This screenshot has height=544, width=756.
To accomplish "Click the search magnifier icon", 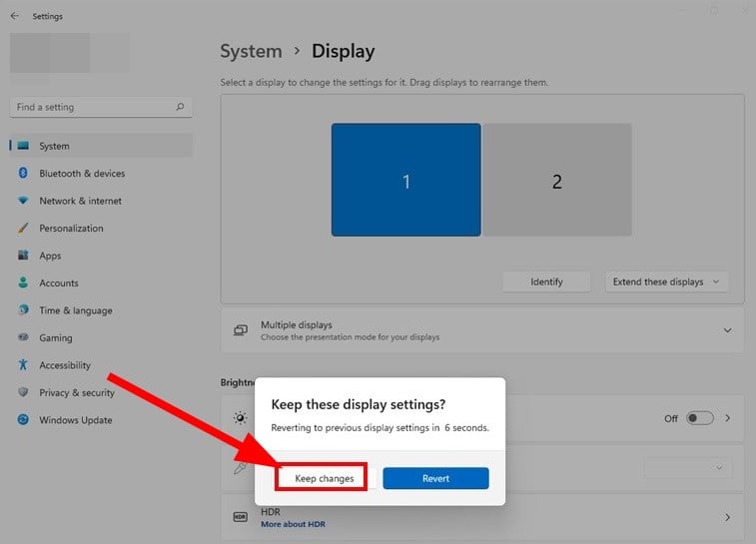I will 180,107.
